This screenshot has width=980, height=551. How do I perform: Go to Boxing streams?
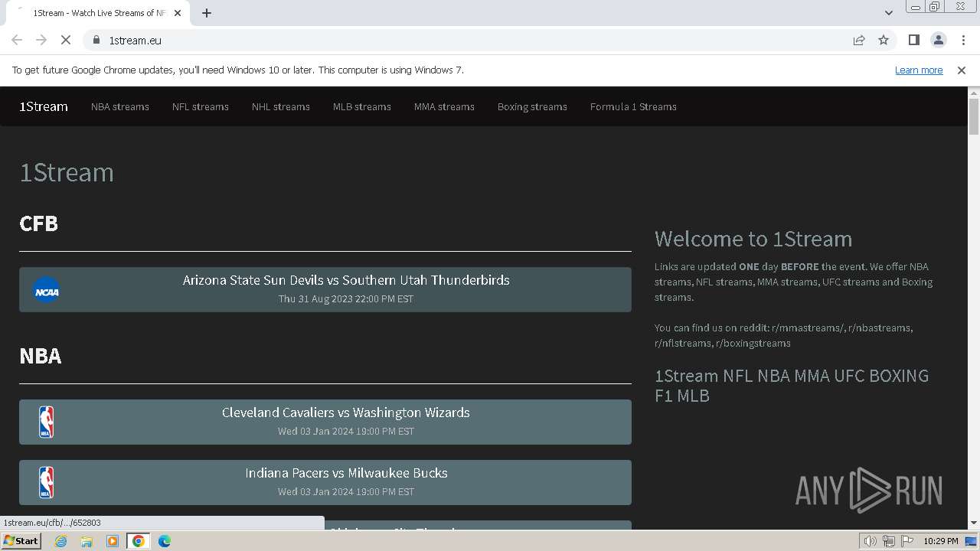click(532, 106)
